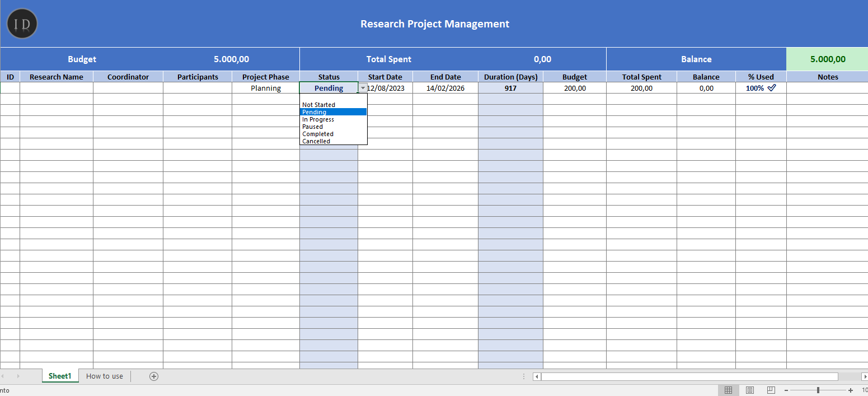The height and width of the screenshot is (396, 868).
Task: Switch to Normal view icon
Action: [728, 390]
